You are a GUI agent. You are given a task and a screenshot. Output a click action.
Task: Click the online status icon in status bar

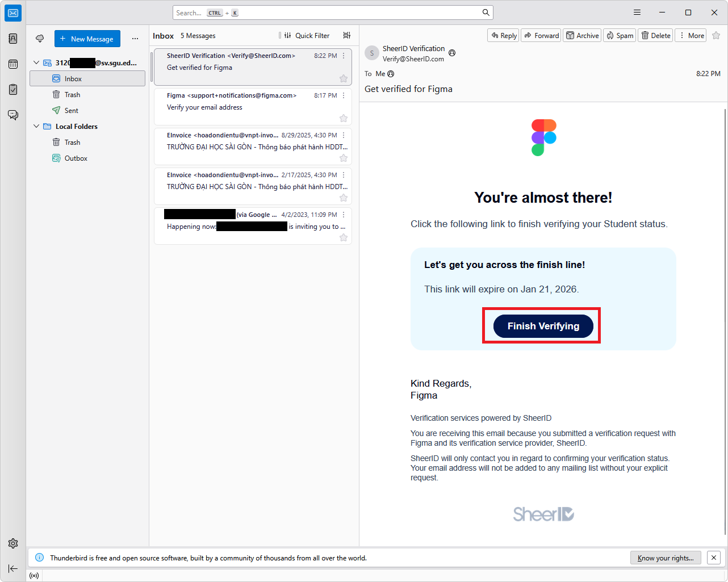click(34, 576)
